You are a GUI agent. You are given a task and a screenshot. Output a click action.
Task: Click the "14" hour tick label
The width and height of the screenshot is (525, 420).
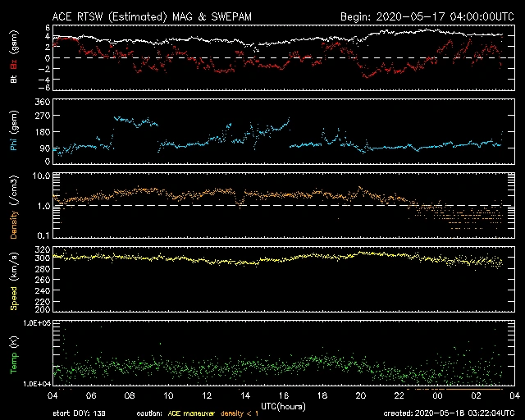[245, 396]
